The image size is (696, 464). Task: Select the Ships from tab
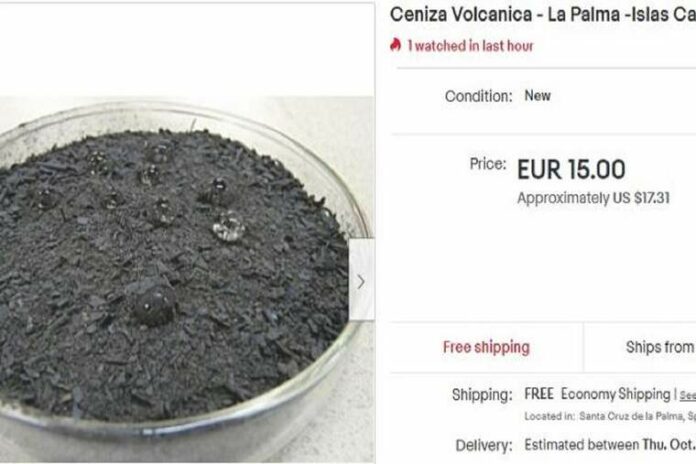pos(640,347)
